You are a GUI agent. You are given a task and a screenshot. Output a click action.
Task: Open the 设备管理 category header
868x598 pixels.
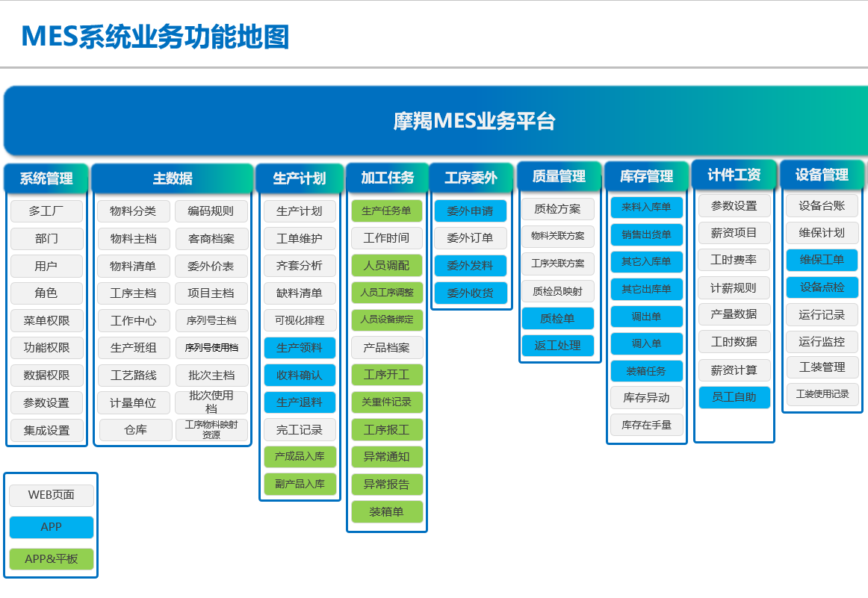pyautogui.click(x=822, y=175)
